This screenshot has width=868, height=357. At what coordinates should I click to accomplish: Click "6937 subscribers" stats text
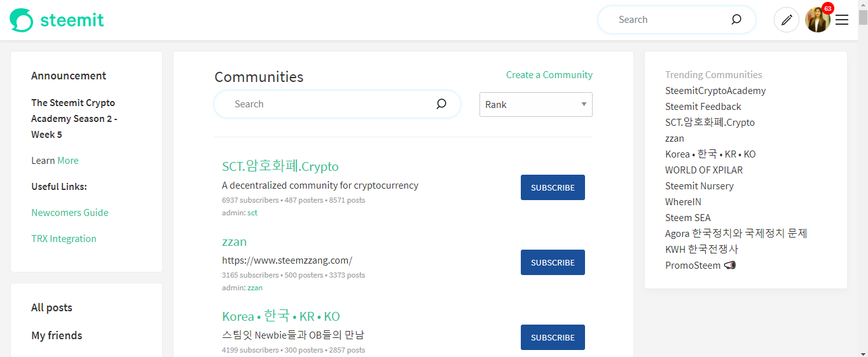click(x=251, y=200)
